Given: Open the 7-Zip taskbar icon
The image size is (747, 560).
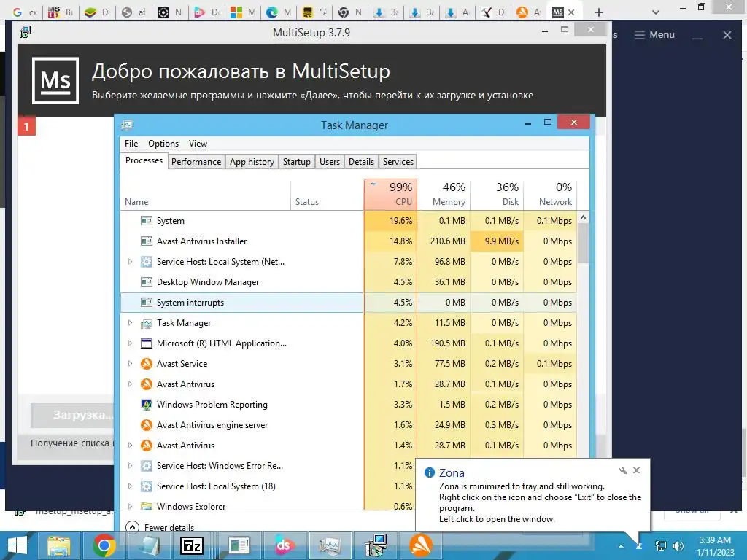Looking at the screenshot, I should pos(192,545).
